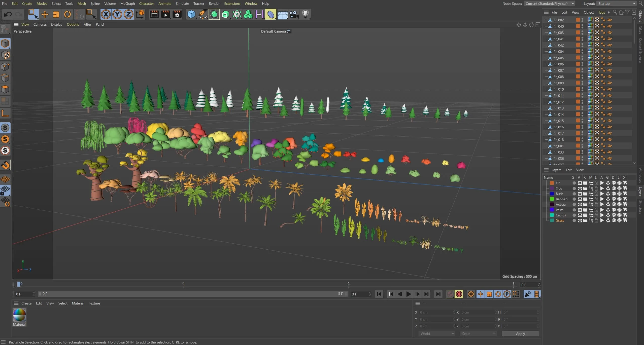Add a Light object via bulb icon
644x345 pixels.
[x=305, y=14]
